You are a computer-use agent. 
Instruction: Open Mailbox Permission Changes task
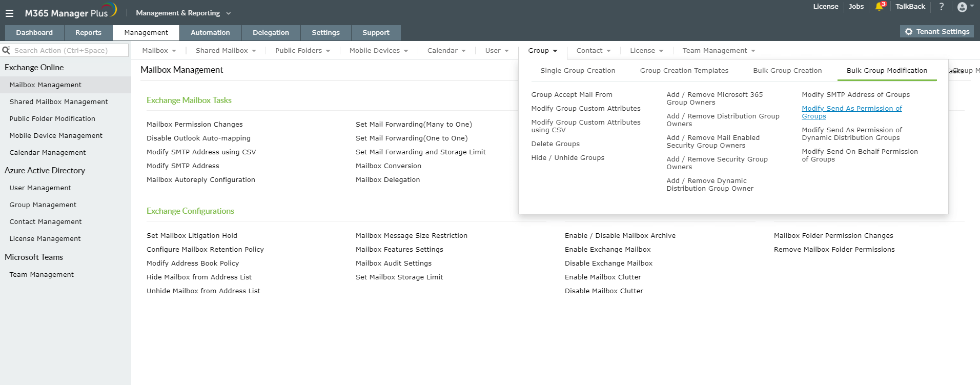point(194,125)
